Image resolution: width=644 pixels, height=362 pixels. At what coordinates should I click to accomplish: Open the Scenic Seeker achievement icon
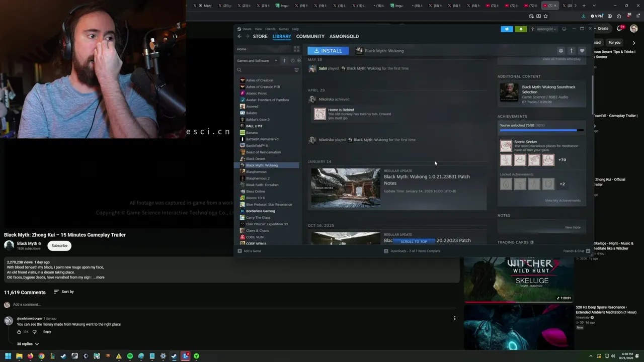click(x=506, y=146)
